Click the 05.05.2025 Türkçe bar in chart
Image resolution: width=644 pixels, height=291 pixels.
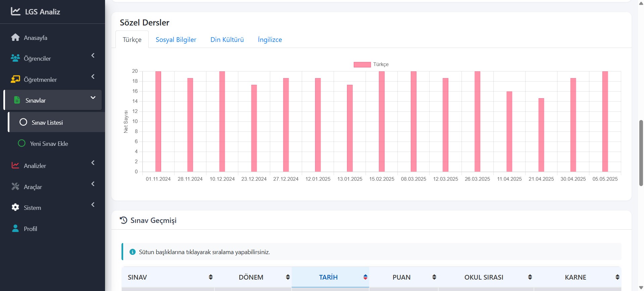(605, 121)
